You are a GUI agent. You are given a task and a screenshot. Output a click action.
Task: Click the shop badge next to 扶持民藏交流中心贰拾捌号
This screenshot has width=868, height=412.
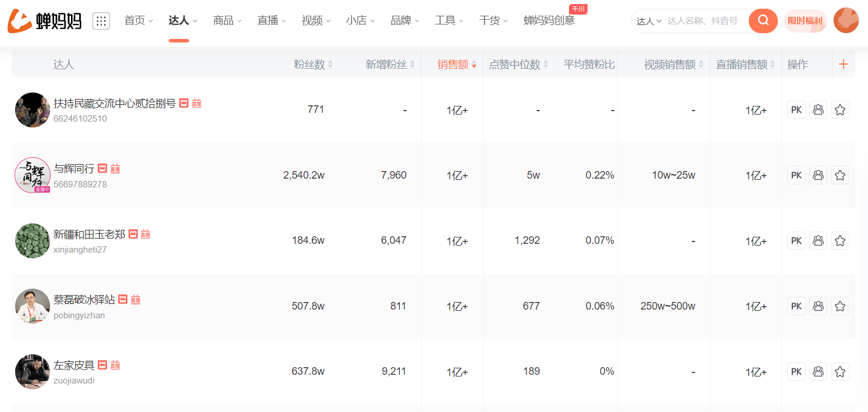point(184,103)
